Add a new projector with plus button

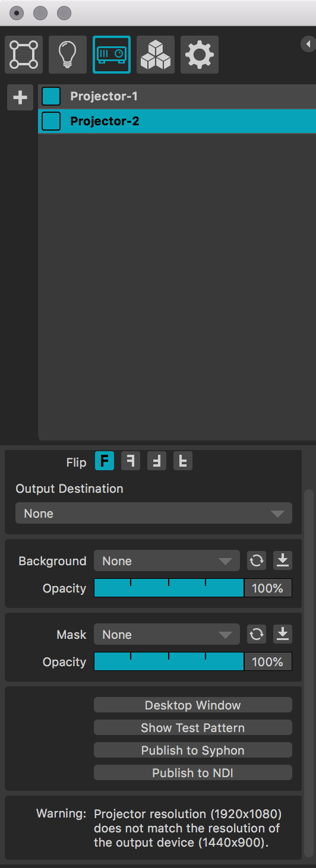(x=20, y=97)
